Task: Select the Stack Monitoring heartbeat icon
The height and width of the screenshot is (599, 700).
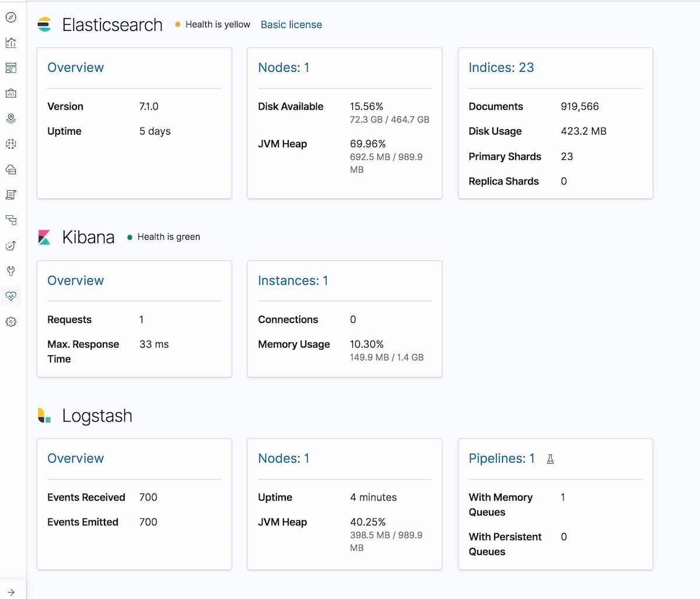Action: pos(10,296)
